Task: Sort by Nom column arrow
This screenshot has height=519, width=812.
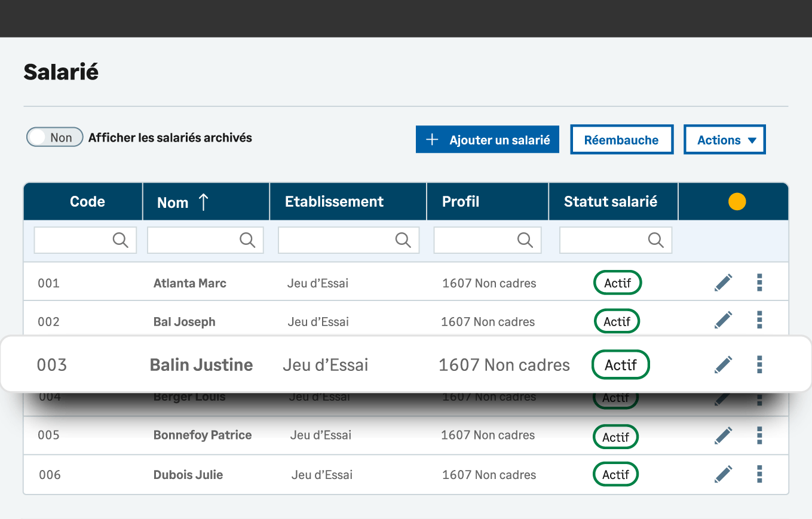Action: 203,202
